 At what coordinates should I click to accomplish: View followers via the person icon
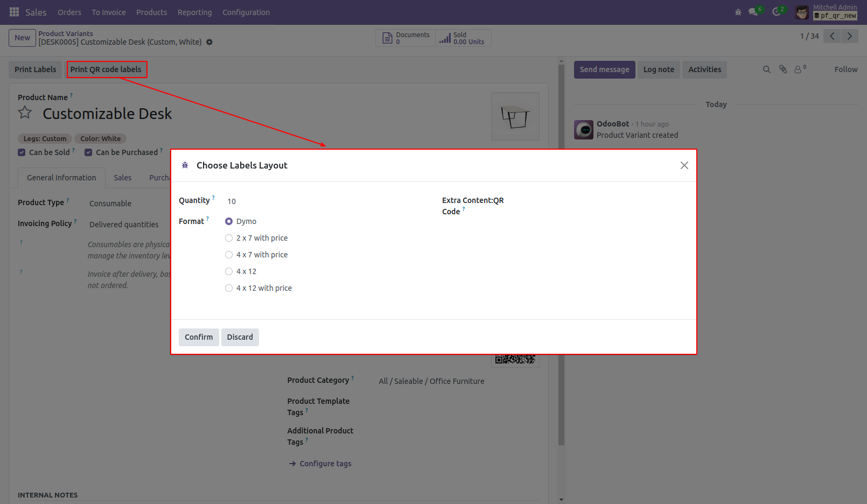pyautogui.click(x=798, y=69)
